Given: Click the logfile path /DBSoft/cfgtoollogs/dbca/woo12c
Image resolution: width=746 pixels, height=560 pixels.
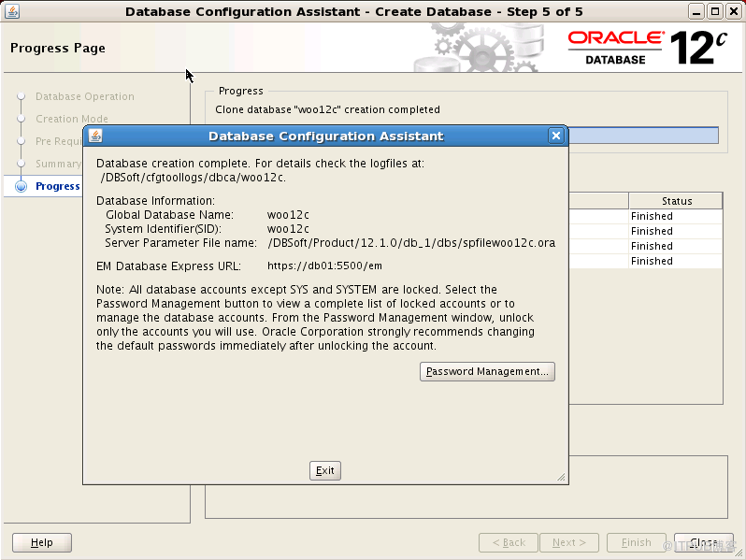Looking at the screenshot, I should [x=193, y=178].
